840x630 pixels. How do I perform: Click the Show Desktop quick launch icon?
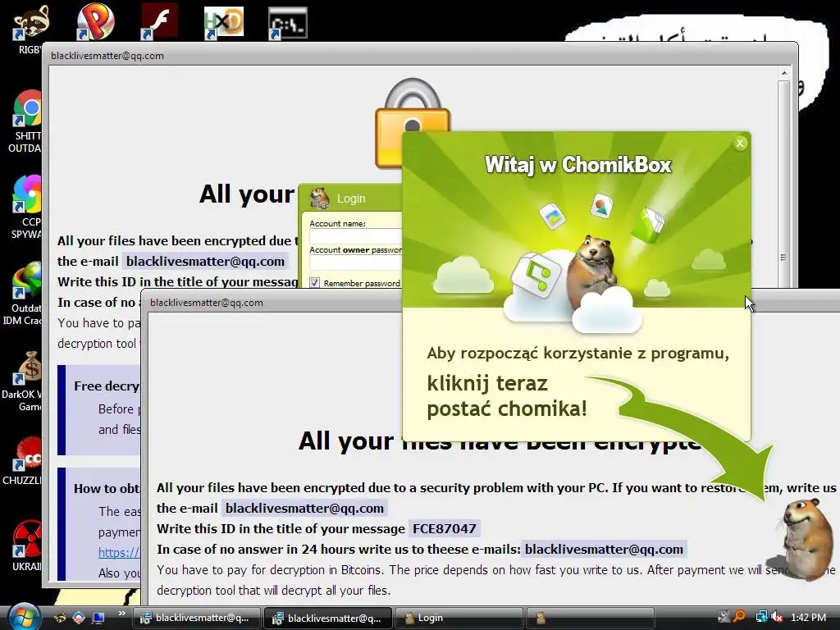coord(98,618)
